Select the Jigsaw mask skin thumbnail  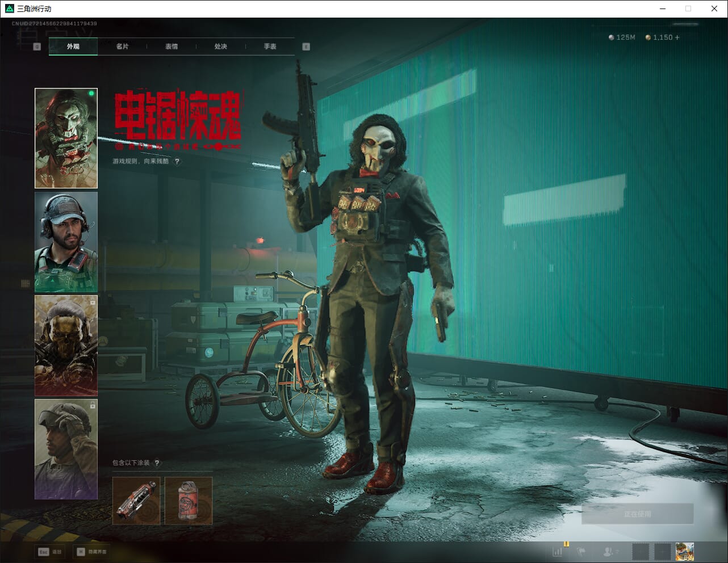point(66,138)
